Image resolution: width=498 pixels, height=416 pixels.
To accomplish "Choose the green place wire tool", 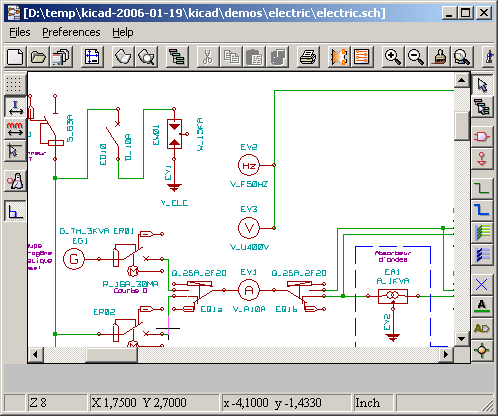I will [x=482, y=188].
